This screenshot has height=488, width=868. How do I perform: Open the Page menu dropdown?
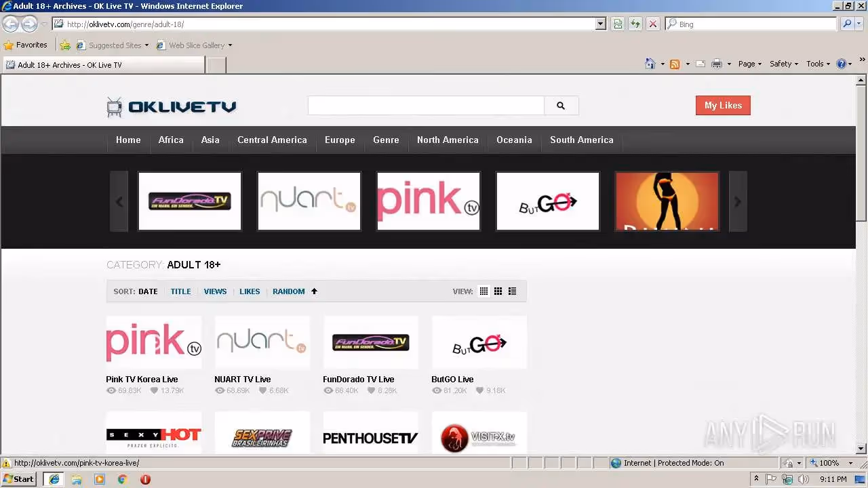point(749,64)
